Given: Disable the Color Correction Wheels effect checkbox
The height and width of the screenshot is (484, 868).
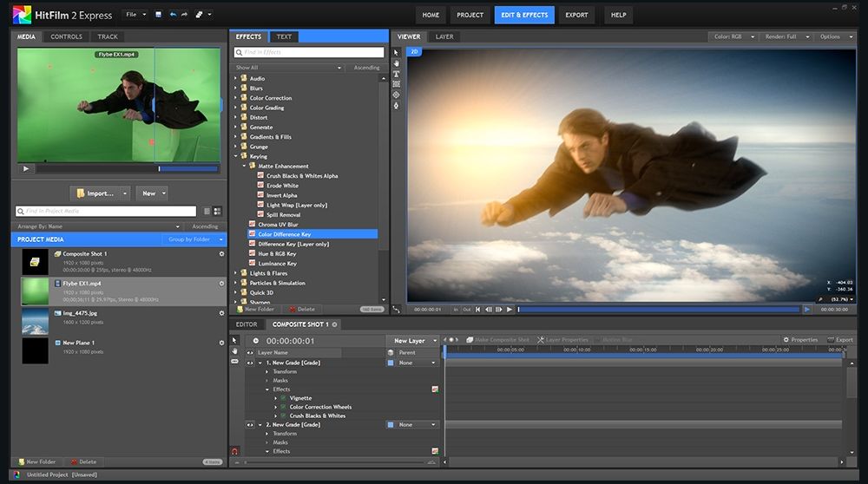Looking at the screenshot, I should pos(284,407).
